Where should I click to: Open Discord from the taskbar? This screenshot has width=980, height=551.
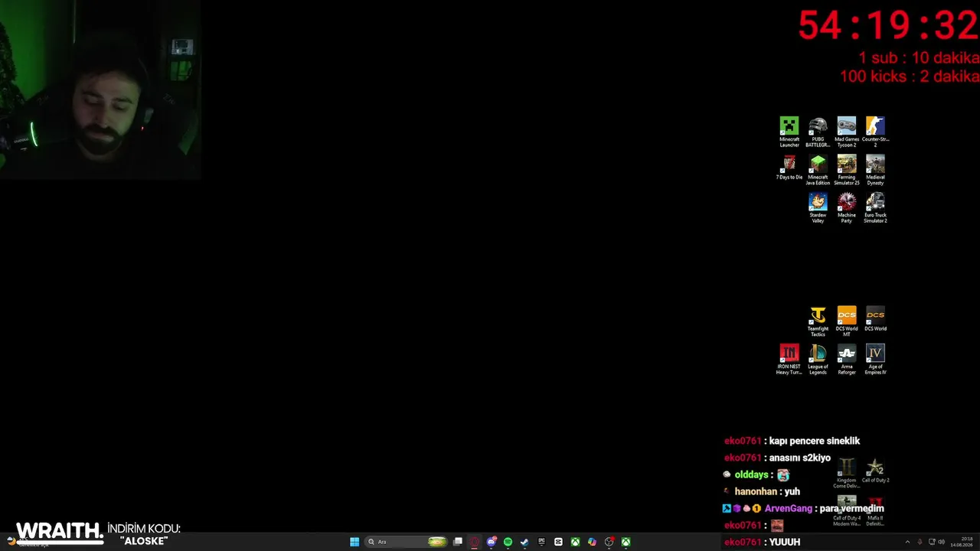tap(492, 542)
